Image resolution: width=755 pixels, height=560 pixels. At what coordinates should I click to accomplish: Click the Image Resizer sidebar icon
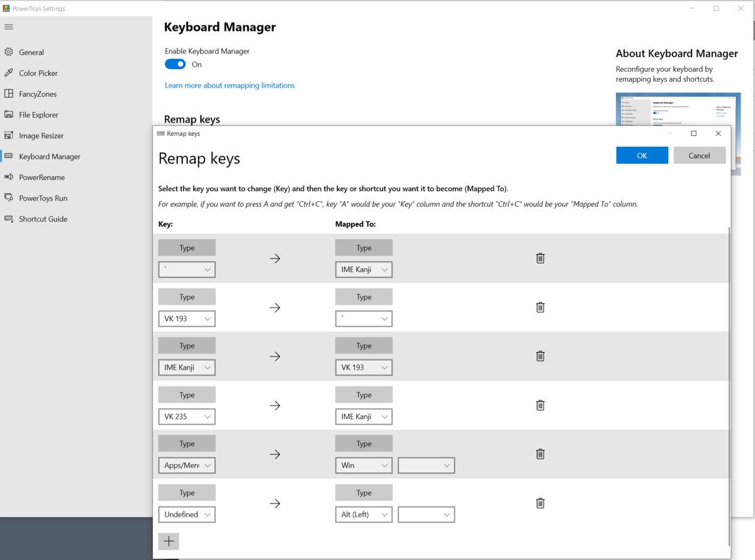pos(9,135)
